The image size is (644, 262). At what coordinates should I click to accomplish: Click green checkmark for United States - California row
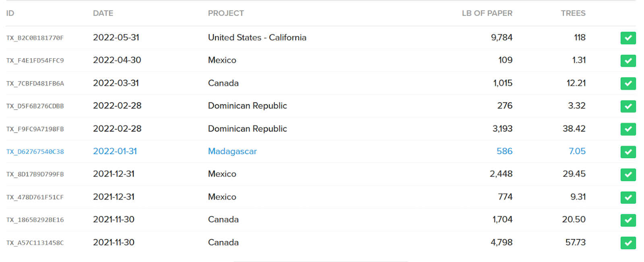[x=628, y=38]
